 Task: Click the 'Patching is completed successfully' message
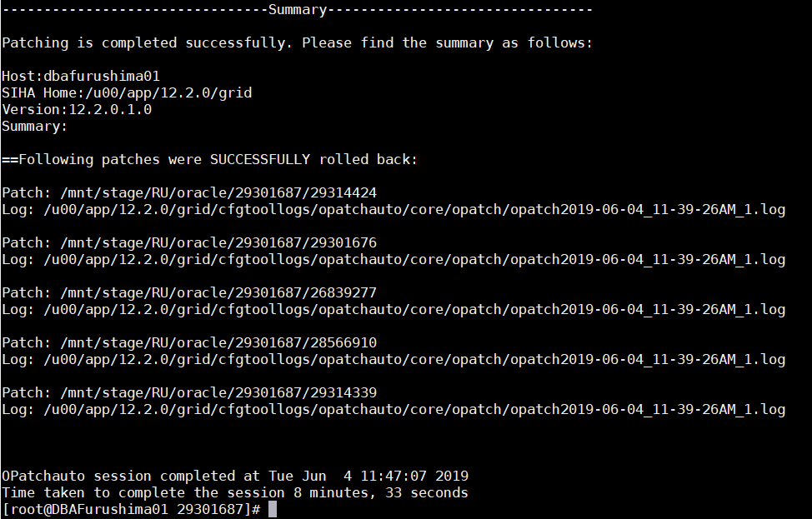297,42
